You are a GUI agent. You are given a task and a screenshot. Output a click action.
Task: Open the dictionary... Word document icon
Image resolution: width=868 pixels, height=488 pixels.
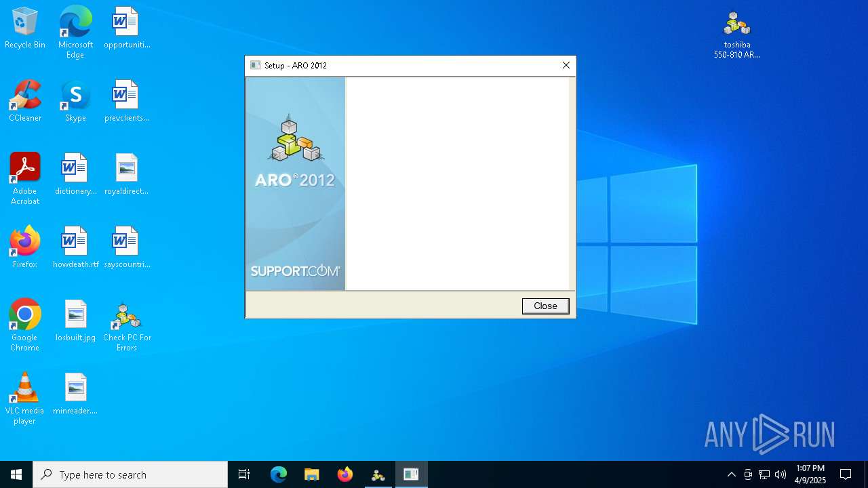point(75,175)
